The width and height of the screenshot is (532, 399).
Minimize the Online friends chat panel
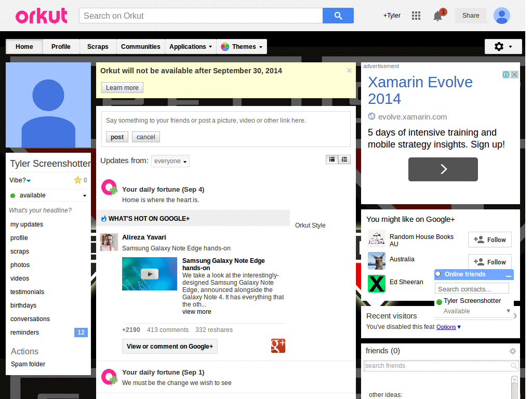click(508, 275)
